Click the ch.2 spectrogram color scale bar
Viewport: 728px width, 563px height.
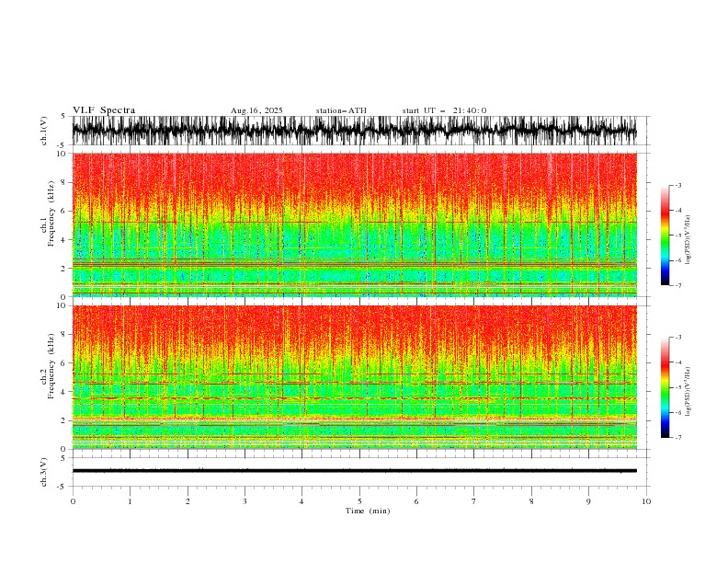click(x=665, y=387)
